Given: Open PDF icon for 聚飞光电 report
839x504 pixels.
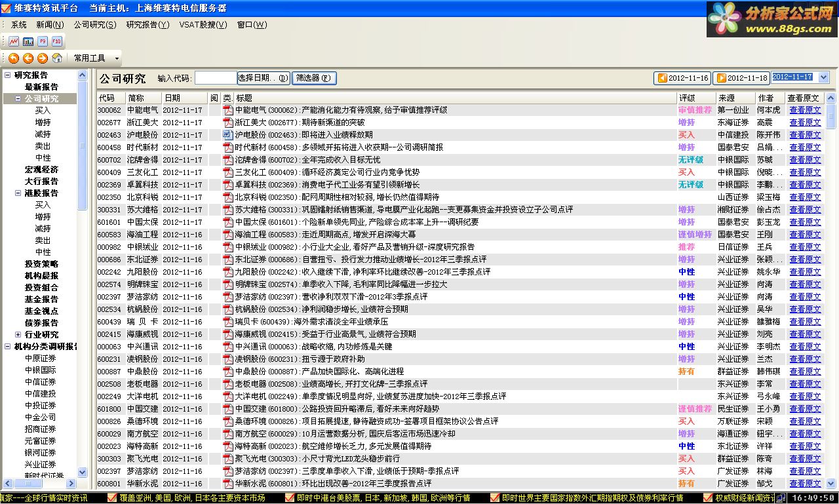Looking at the screenshot, I should click(x=228, y=459).
